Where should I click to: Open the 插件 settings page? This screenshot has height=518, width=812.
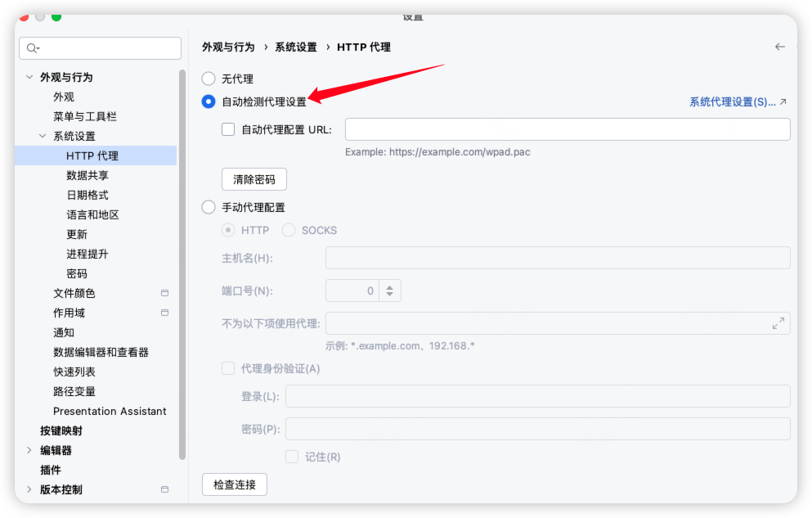(51, 470)
